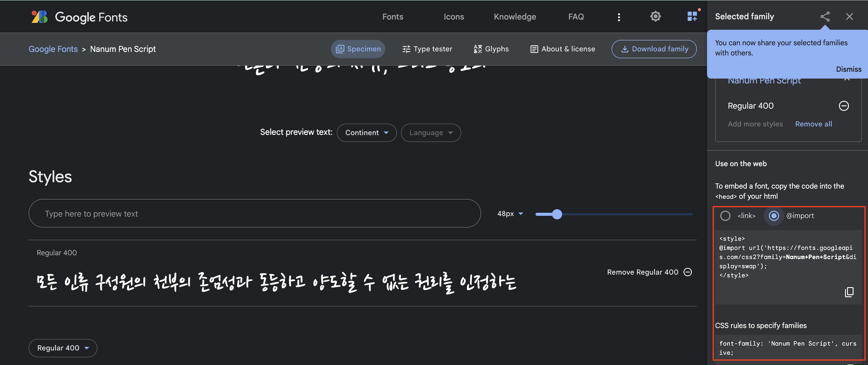Click the font size slider handle

click(557, 214)
